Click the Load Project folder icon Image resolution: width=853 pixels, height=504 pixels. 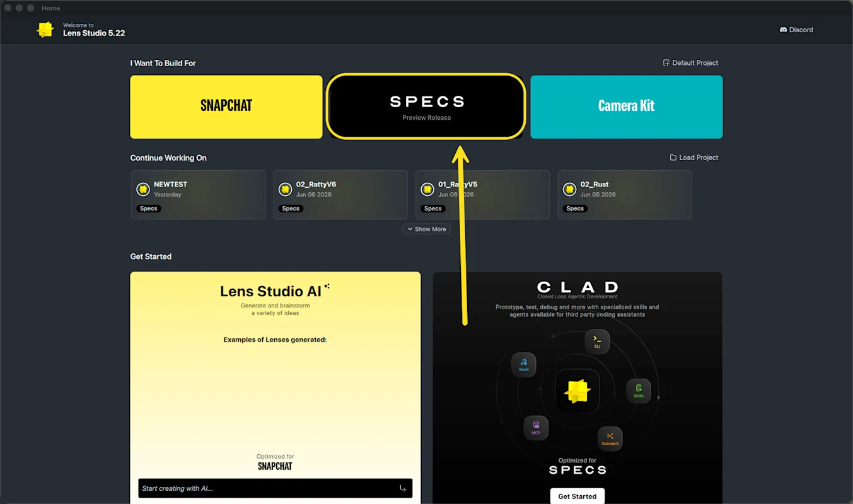click(673, 157)
